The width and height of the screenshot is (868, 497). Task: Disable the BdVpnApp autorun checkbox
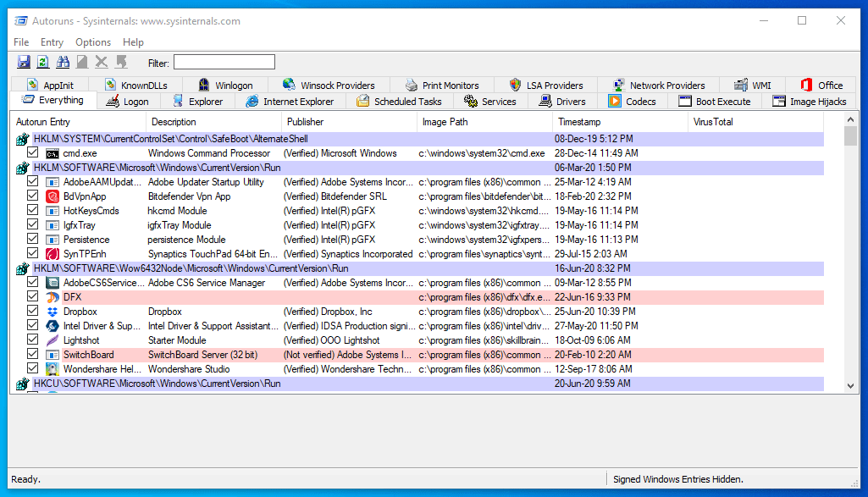(x=33, y=196)
